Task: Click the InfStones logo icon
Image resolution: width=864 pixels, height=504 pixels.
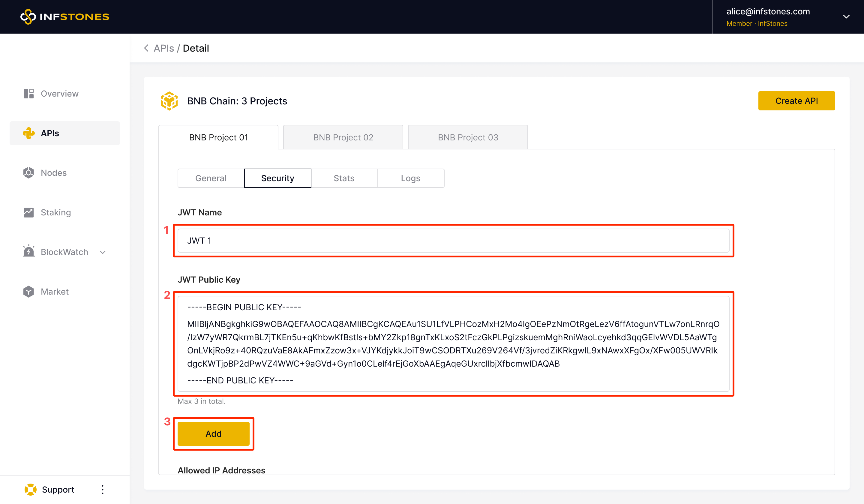Action: coord(28,16)
